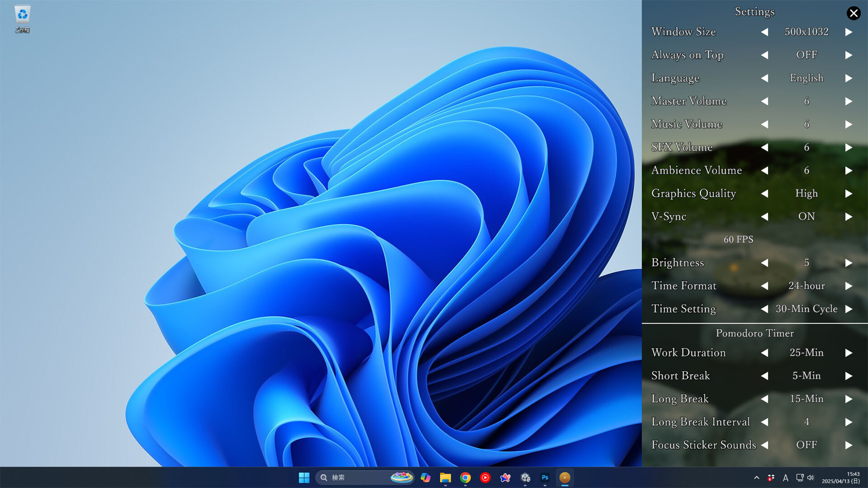Open File Explorer from the taskbar
The width and height of the screenshot is (868, 488).
(445, 478)
